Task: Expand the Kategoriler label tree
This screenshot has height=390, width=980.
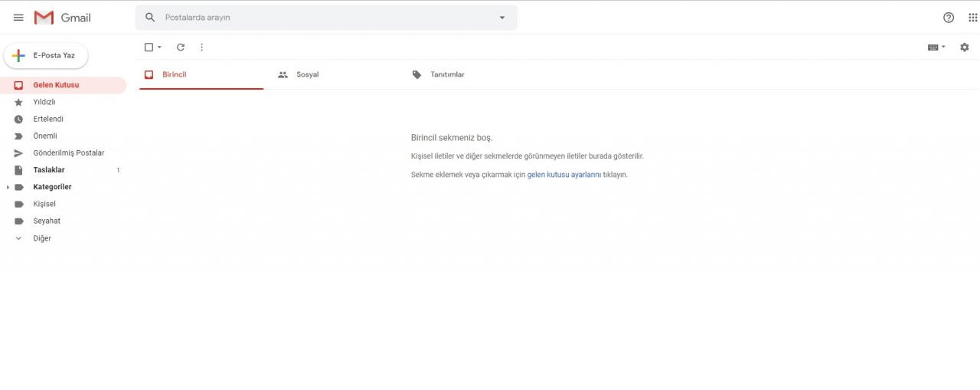Action: 8,187
